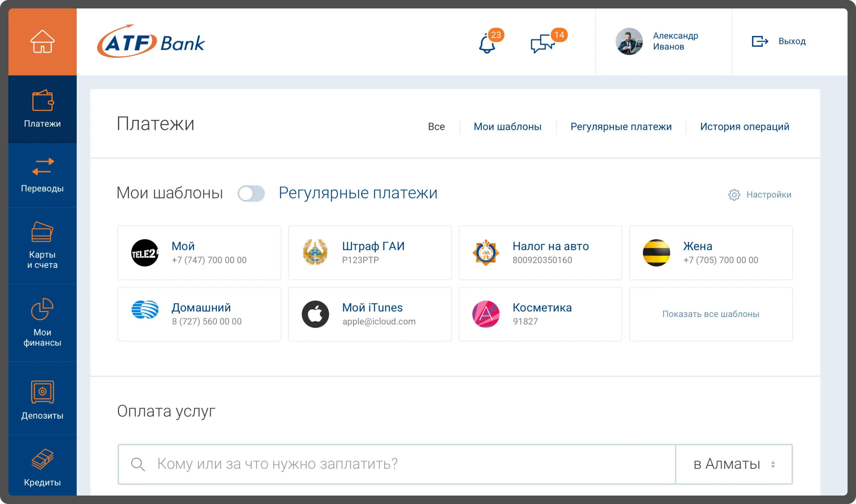Open Александр Иванов profile avatar
The height and width of the screenshot is (504, 856).
[629, 41]
